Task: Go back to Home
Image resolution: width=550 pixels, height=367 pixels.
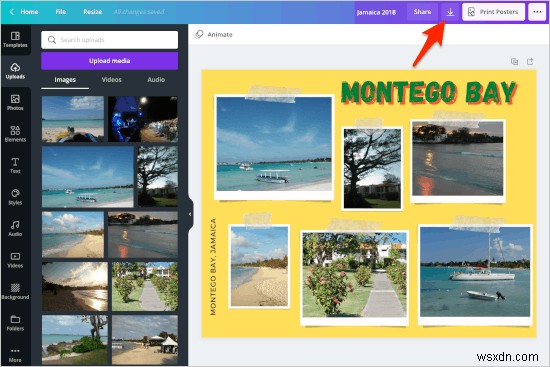Action: click(x=24, y=12)
